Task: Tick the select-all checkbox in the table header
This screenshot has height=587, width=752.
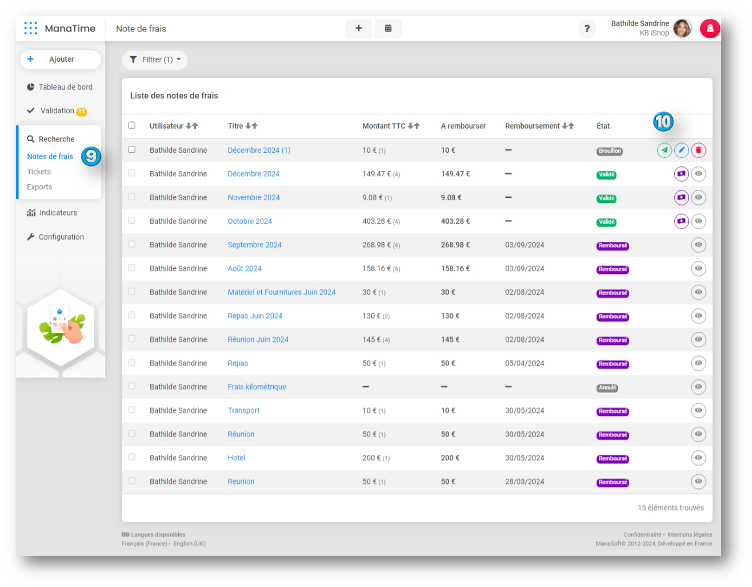Action: [x=132, y=126]
